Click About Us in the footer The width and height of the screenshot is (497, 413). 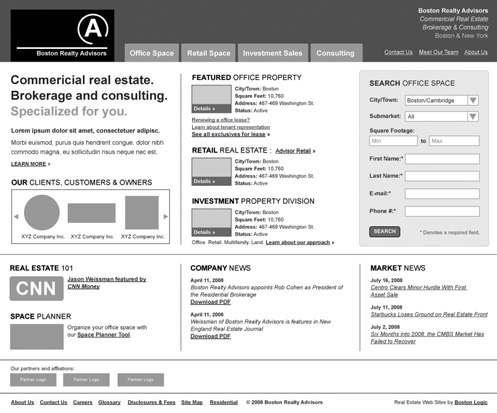(22, 402)
